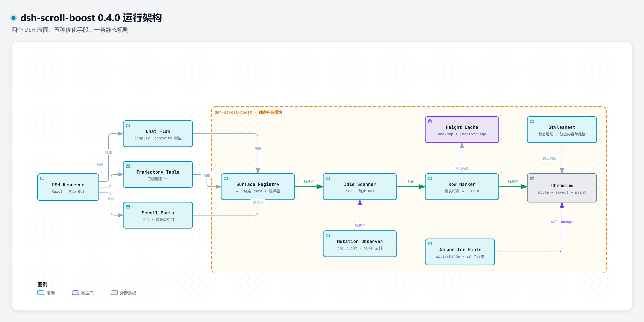Click the 行属性 edge label
This screenshot has width=644, height=322.
click(x=513, y=182)
